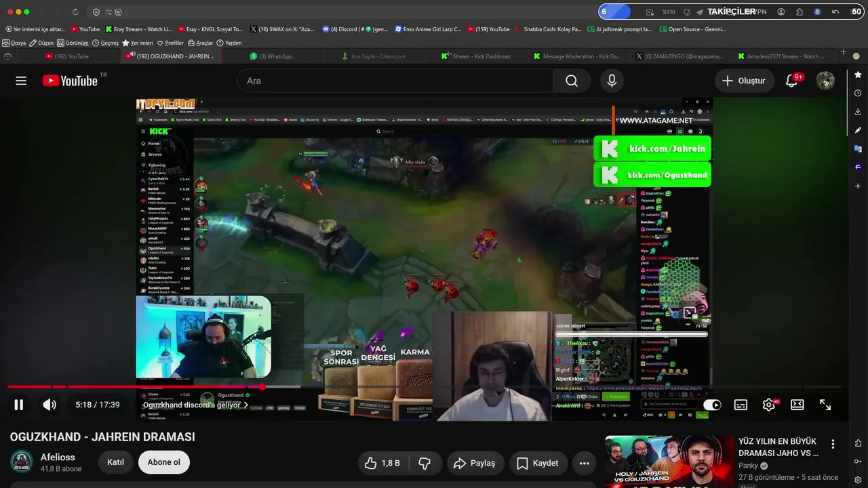Open the Dosya menu
The image size is (868, 488).
tap(14, 43)
